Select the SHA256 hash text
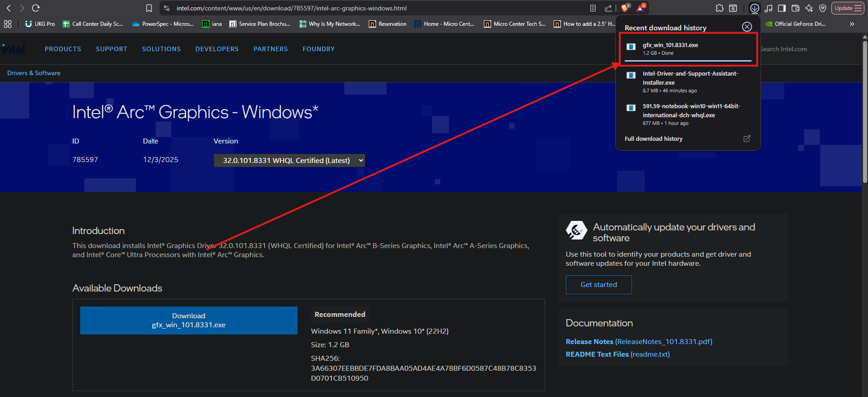 [423, 373]
